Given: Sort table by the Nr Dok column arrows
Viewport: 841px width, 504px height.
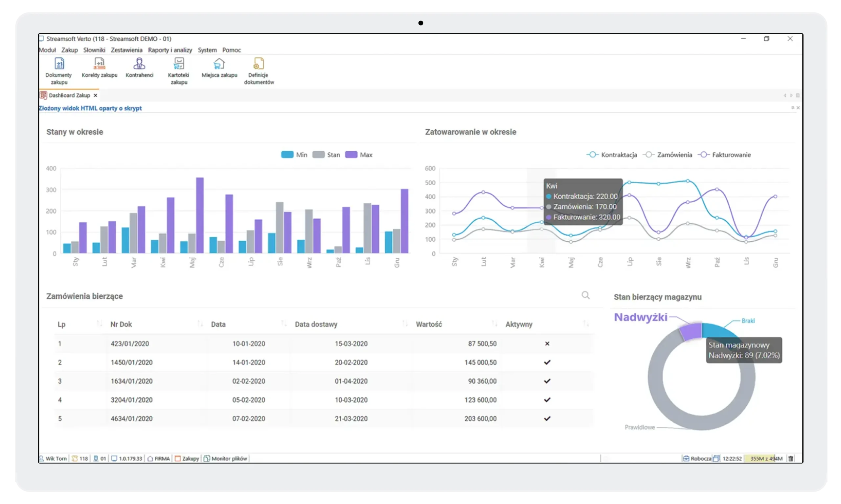Looking at the screenshot, I should [200, 324].
